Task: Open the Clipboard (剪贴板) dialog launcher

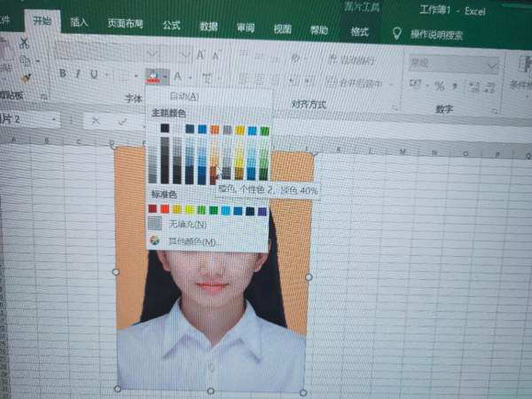Action: (44, 97)
